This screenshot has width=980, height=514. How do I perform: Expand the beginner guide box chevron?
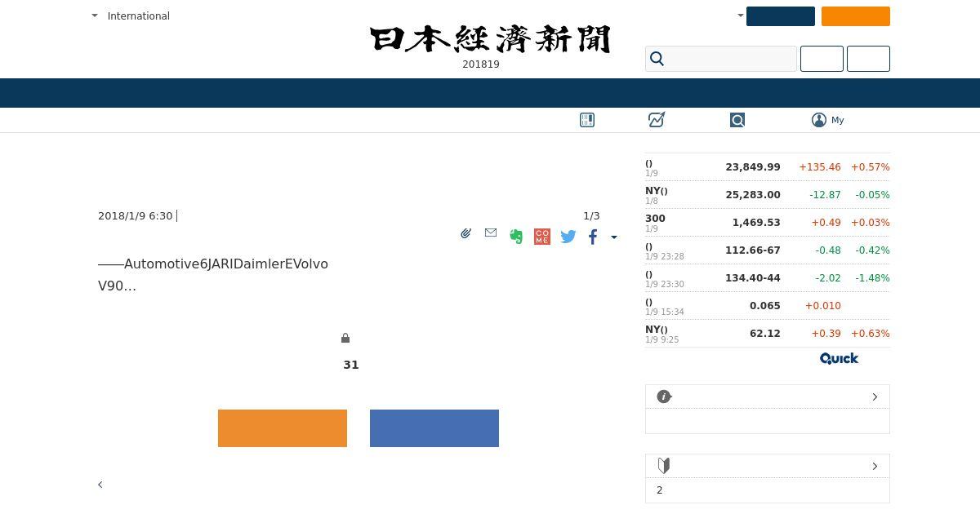pos(875,466)
